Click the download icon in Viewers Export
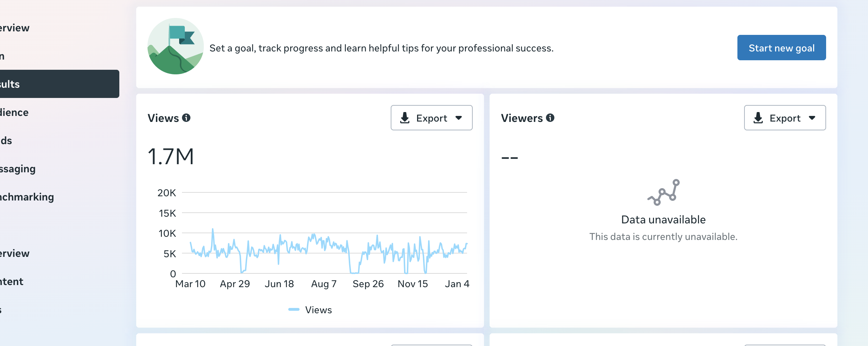Image resolution: width=868 pixels, height=346 pixels. pos(758,118)
